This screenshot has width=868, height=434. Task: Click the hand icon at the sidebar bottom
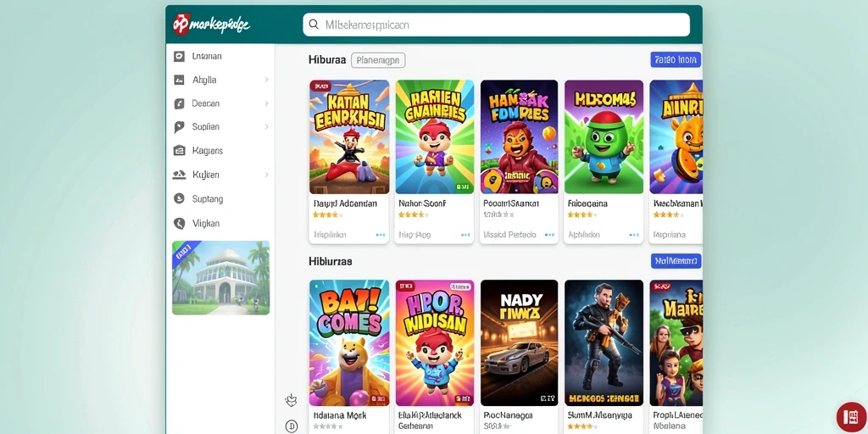pyautogui.click(x=292, y=400)
